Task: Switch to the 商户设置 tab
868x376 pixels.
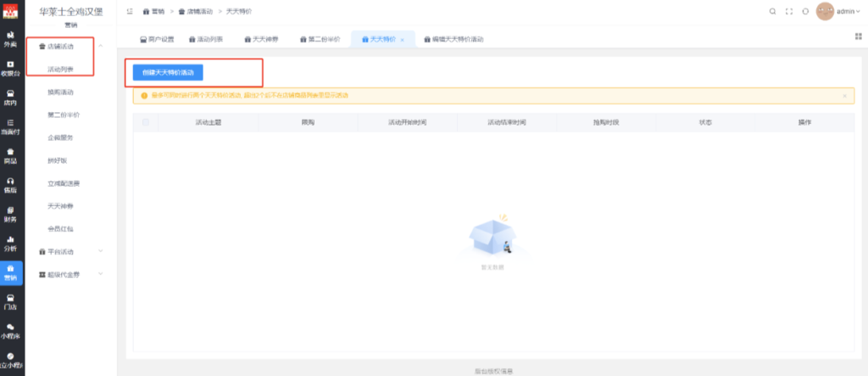Action: coord(157,39)
